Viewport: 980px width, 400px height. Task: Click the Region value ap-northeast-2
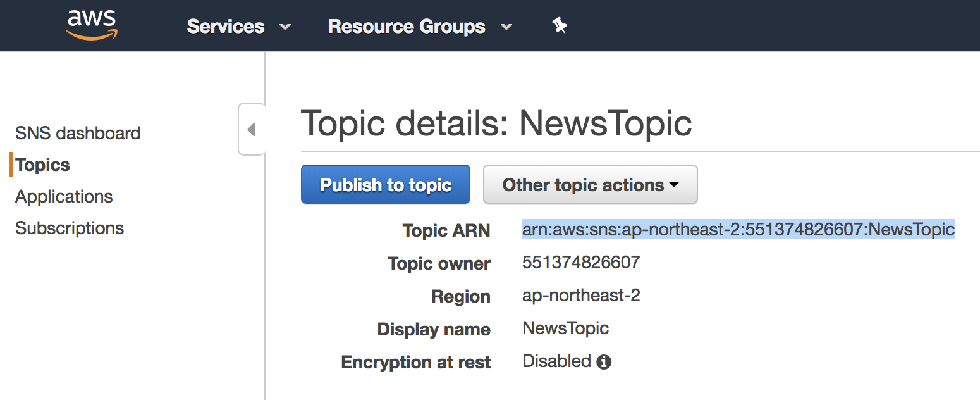click(x=581, y=295)
